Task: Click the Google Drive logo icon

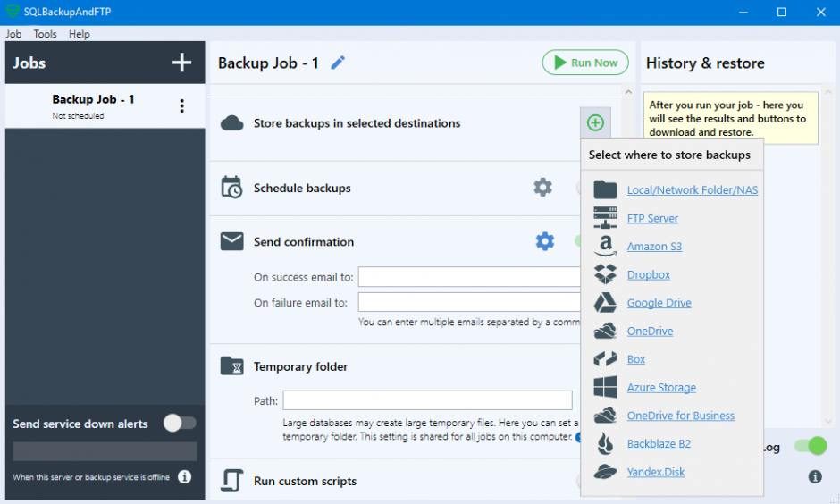Action: [x=605, y=303]
